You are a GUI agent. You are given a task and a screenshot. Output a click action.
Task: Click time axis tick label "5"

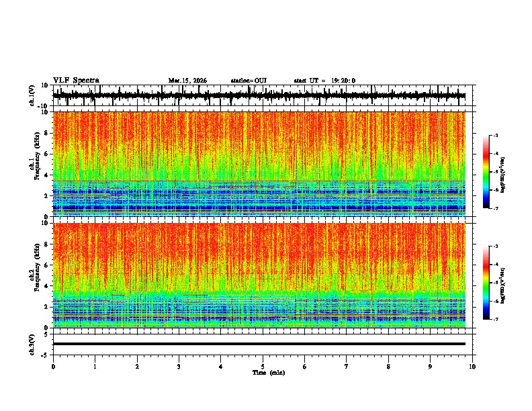(263, 367)
